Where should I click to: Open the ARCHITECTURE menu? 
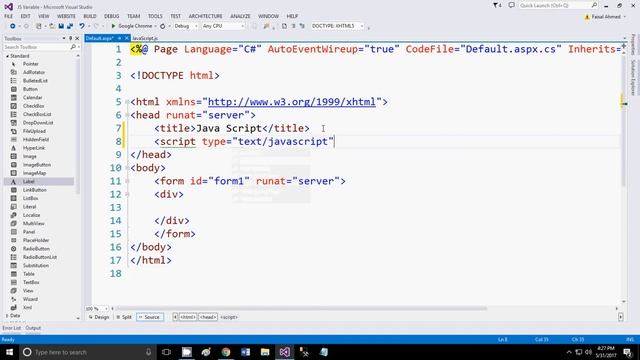coord(205,16)
